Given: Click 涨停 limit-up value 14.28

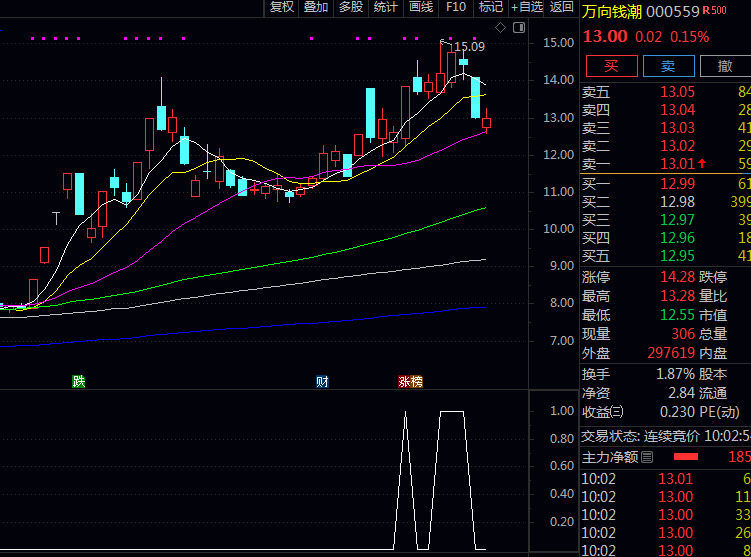Looking at the screenshot, I should [x=677, y=277].
